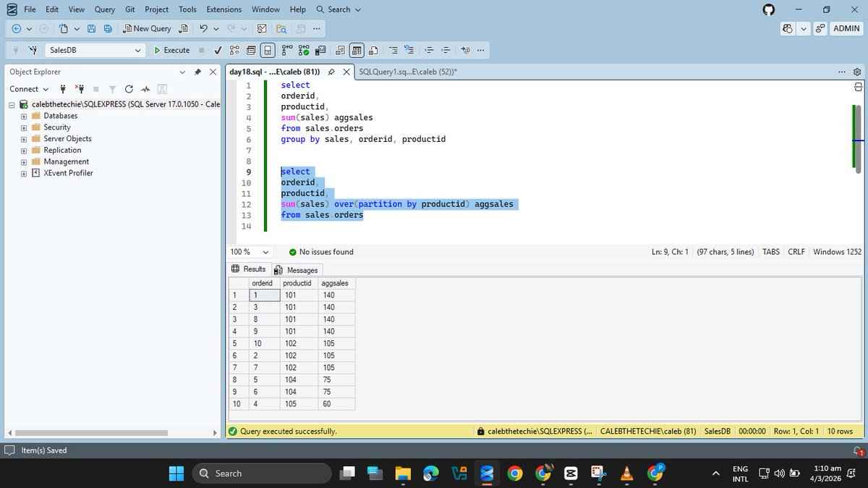The image size is (868, 488).
Task: Expand the Management node
Action: click(24, 161)
